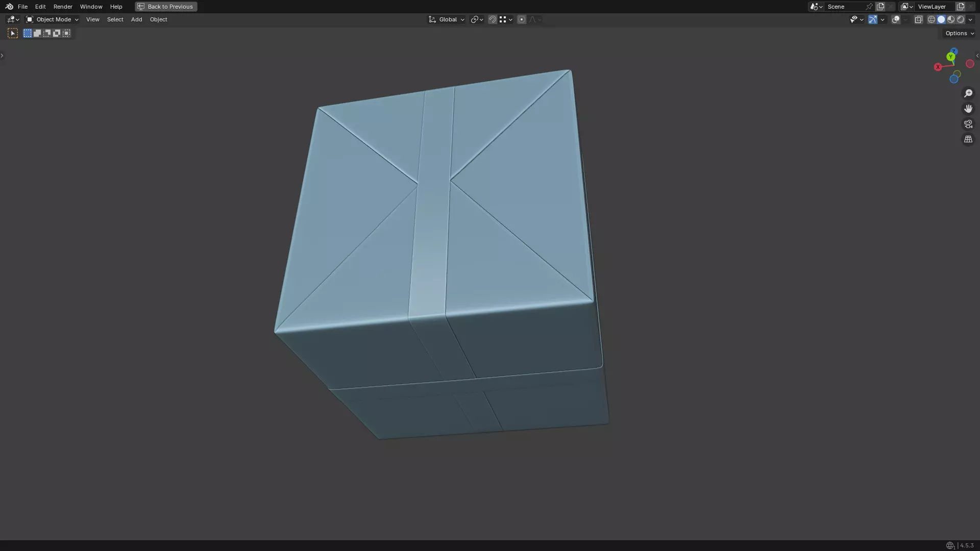The image size is (980, 551).
Task: Toggle viewport gizmos display
Action: click(x=872, y=19)
